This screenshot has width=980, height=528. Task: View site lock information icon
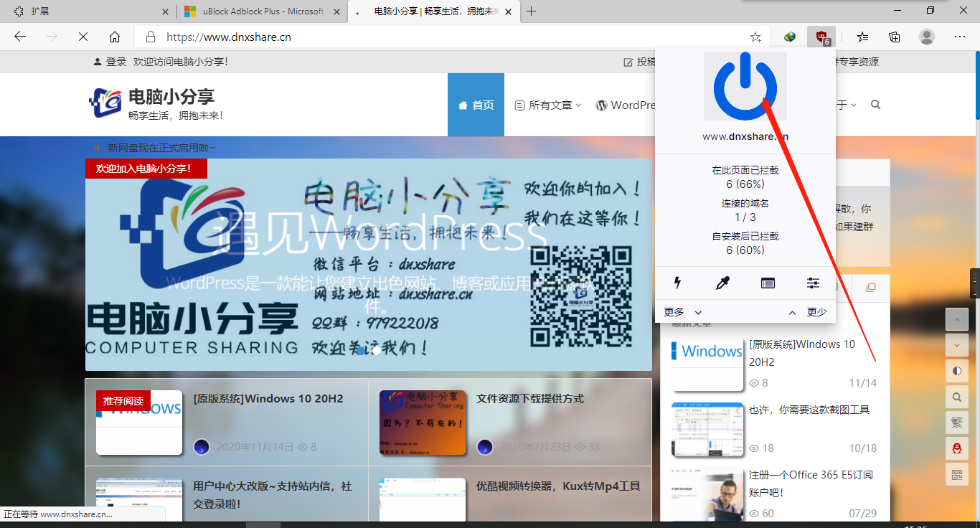(151, 37)
